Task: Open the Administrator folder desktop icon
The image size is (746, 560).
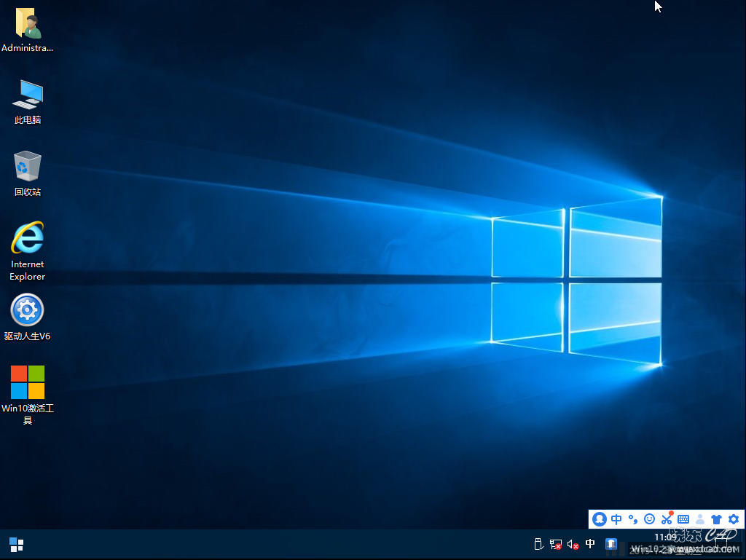Action: [x=27, y=29]
